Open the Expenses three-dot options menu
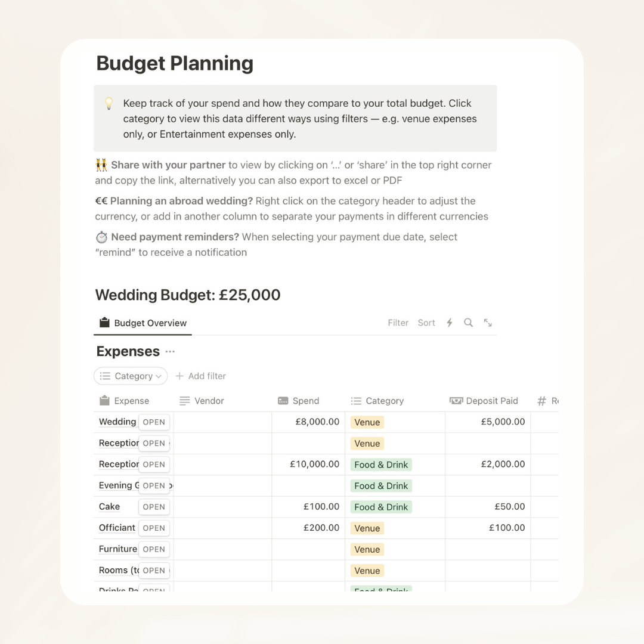 point(171,352)
